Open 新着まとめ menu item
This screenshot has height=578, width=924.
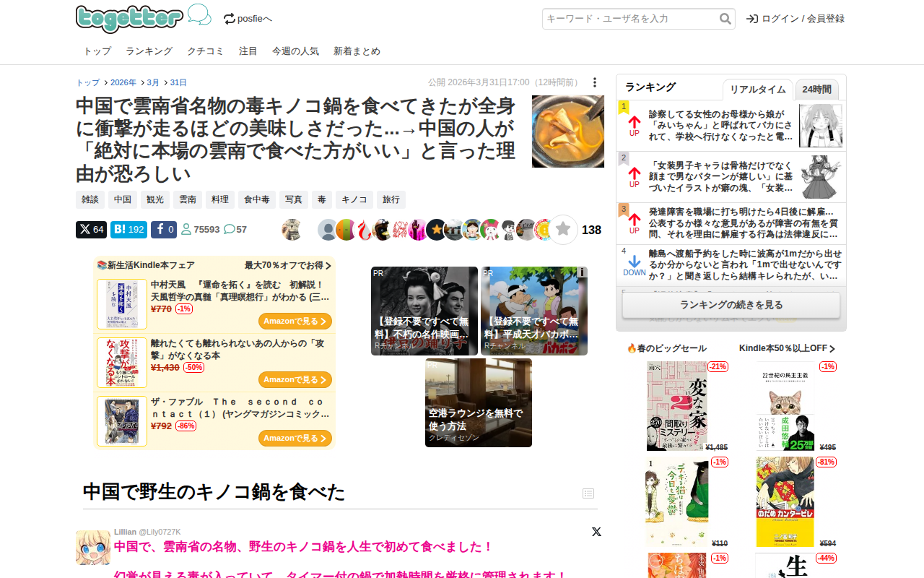pos(357,51)
